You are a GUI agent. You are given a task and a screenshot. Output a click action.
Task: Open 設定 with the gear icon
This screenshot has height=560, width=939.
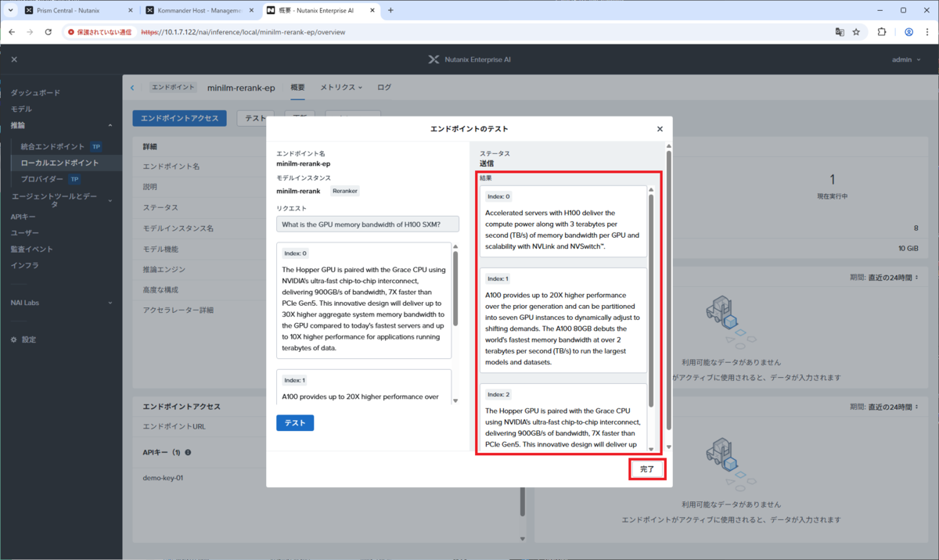click(23, 339)
